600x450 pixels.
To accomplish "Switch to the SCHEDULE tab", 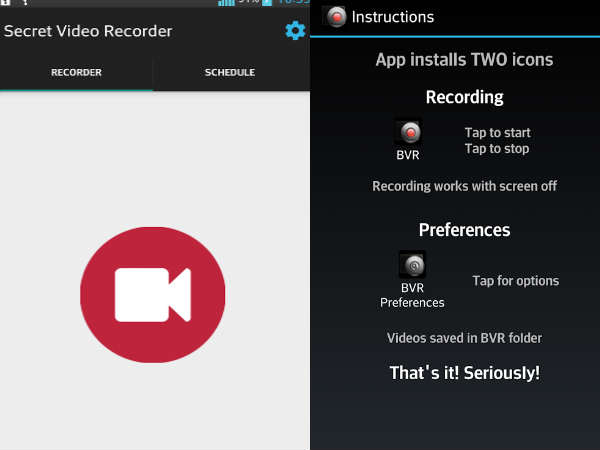I will [230, 73].
